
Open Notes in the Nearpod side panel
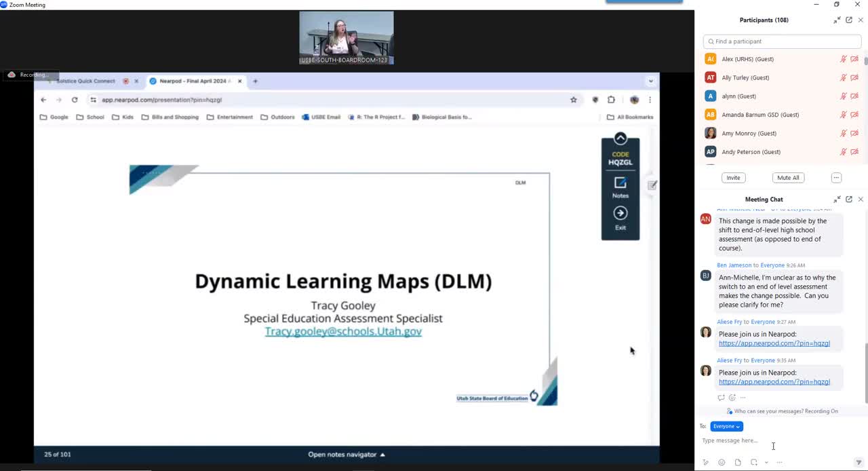(x=620, y=187)
